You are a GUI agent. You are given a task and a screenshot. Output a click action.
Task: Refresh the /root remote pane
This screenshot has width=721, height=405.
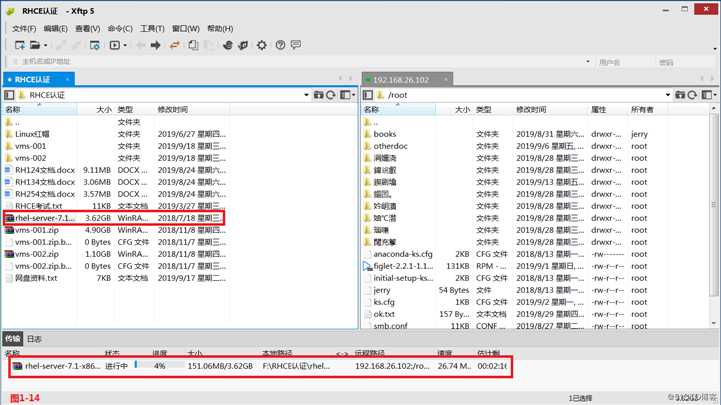point(692,95)
